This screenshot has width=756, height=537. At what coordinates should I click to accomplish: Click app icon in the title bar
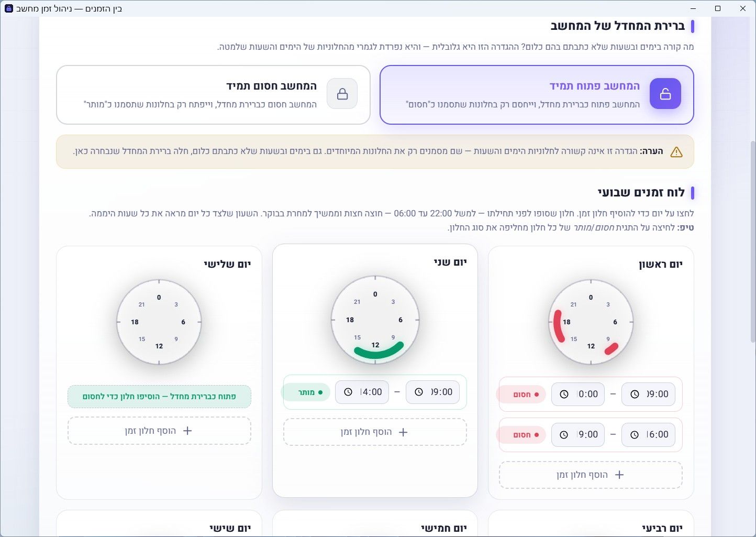[8, 8]
